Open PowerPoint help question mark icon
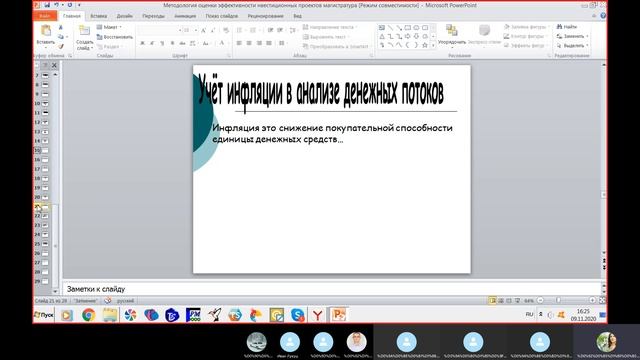The height and width of the screenshot is (360, 640). 603,16
